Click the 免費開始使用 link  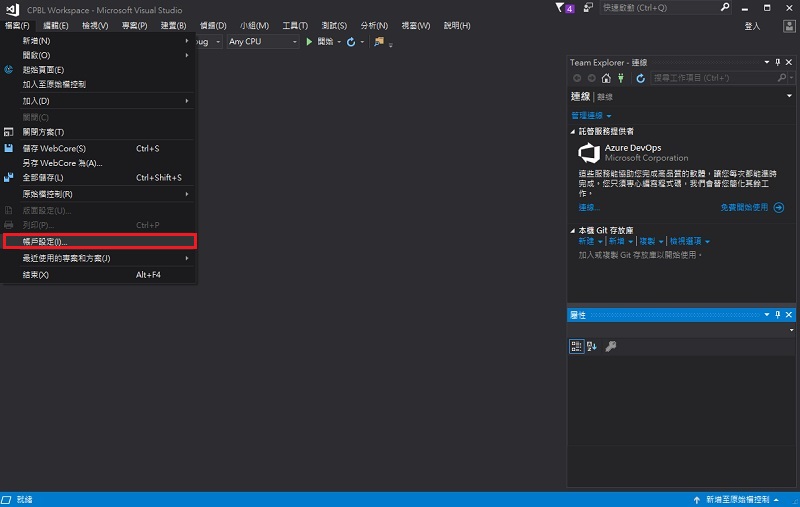click(x=744, y=208)
